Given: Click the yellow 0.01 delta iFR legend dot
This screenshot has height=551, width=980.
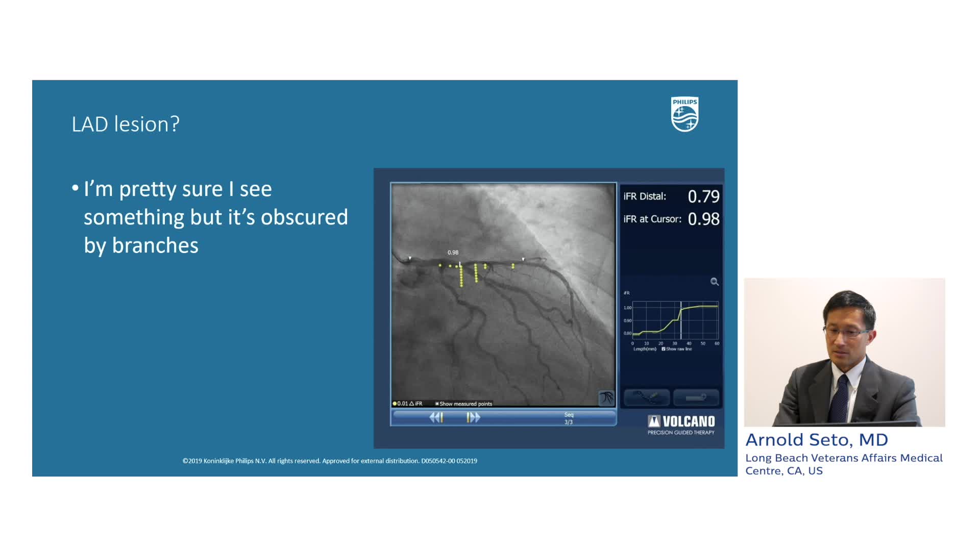Looking at the screenshot, I should pyautogui.click(x=395, y=404).
